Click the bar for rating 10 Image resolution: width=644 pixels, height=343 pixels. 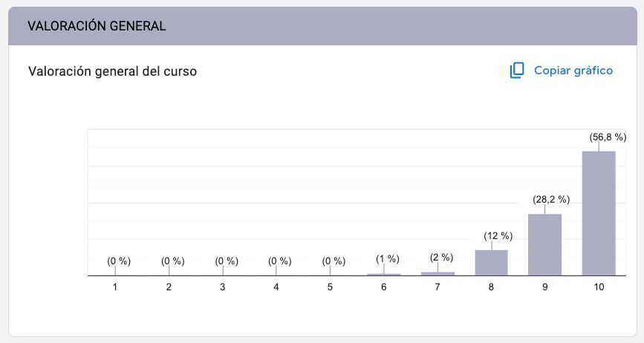point(599,213)
